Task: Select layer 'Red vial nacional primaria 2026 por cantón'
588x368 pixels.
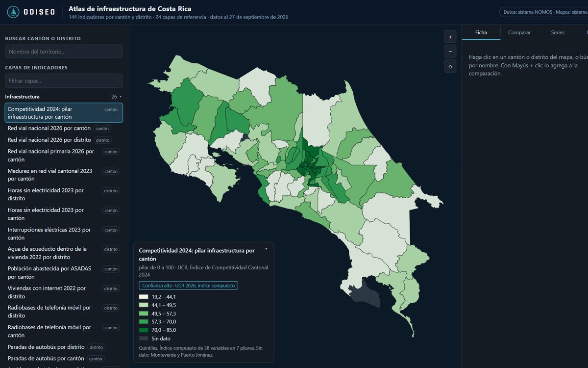Action: pyautogui.click(x=64, y=156)
